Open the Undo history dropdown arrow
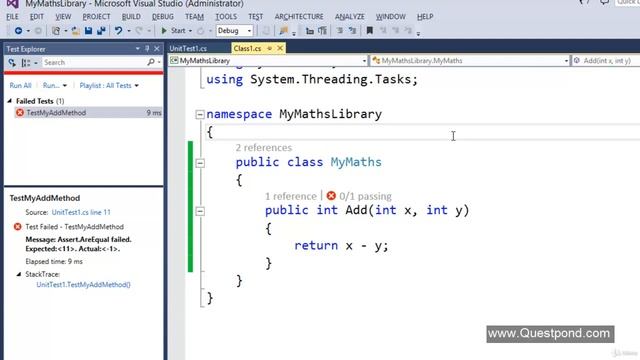 point(129,31)
